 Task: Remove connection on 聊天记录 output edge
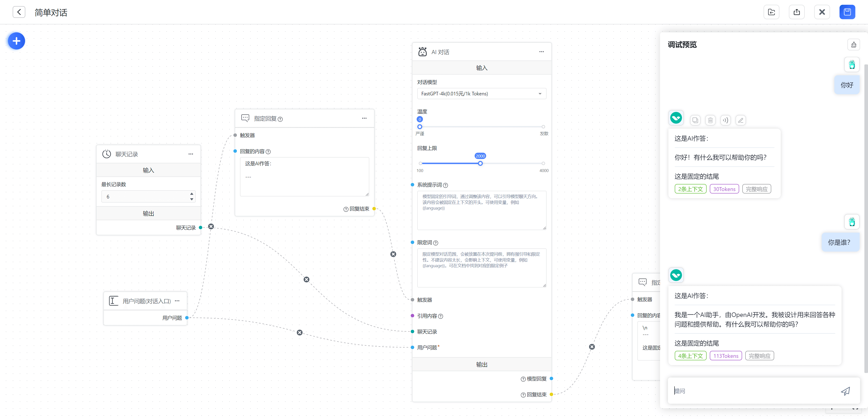tap(211, 227)
